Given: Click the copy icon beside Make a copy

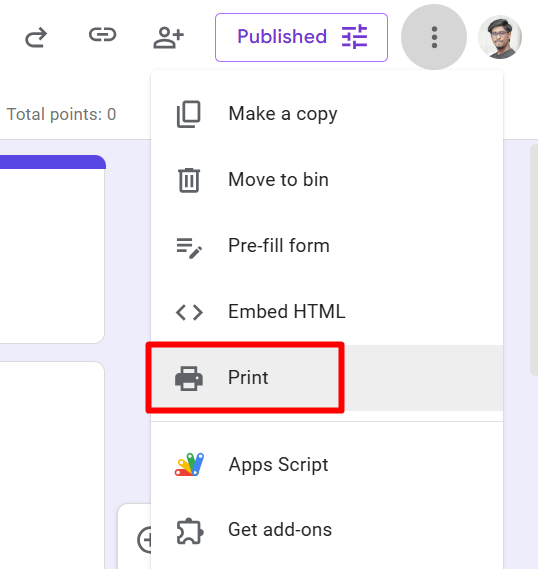Looking at the screenshot, I should 189,114.
